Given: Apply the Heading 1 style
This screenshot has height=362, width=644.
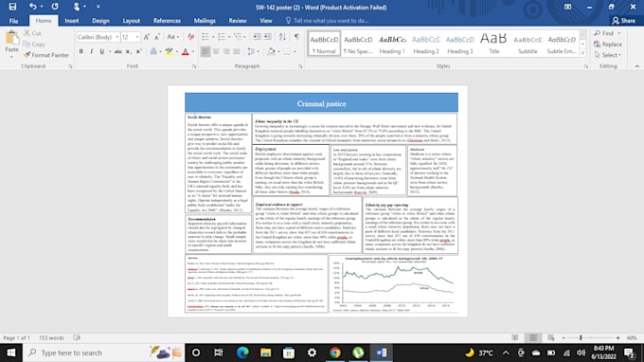Looking at the screenshot, I should click(392, 44).
